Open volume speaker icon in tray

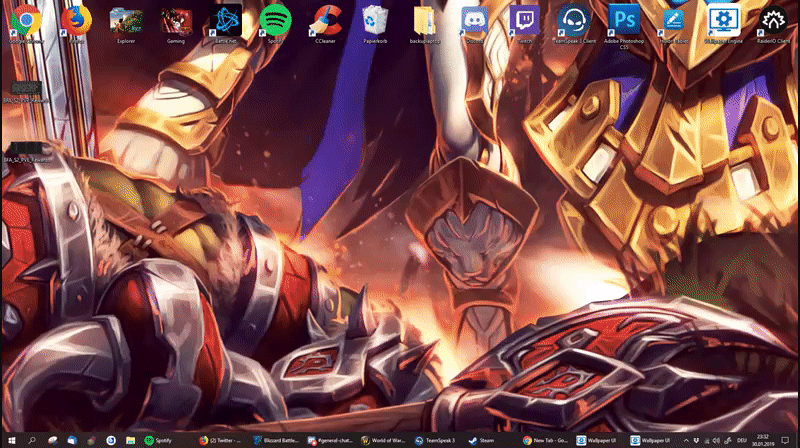point(716,440)
